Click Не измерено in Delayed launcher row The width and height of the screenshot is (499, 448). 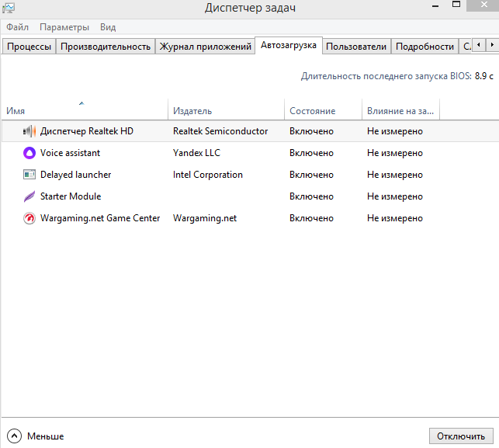(394, 175)
